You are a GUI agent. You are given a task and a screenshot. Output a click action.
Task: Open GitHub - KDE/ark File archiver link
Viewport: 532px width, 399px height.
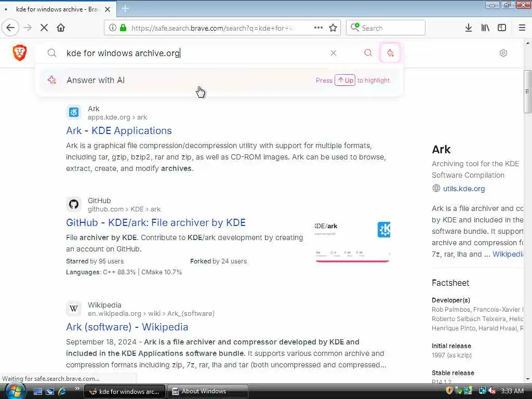pyautogui.click(x=156, y=222)
